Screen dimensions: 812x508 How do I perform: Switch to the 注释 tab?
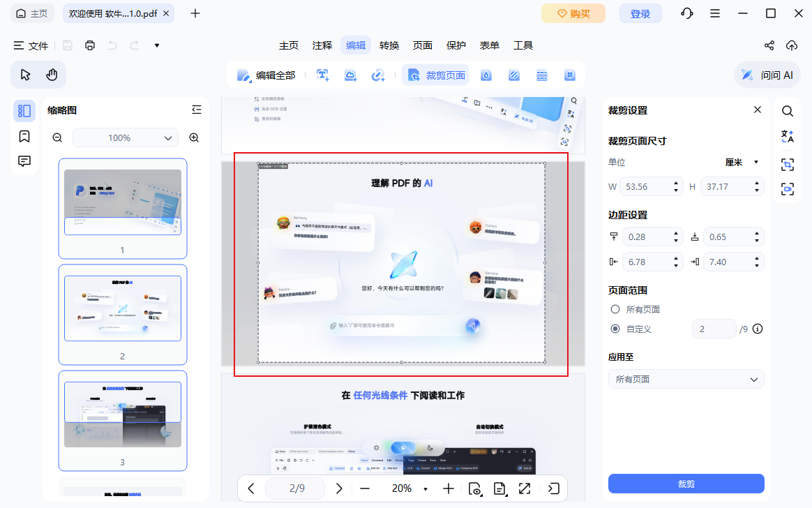[x=322, y=45]
